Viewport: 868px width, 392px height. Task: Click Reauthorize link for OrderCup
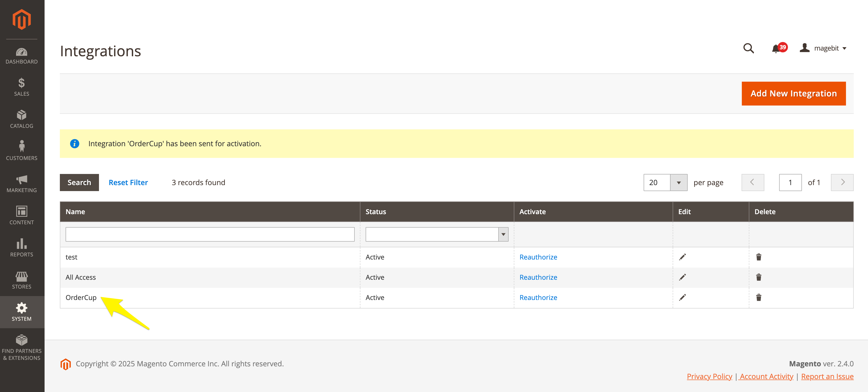click(538, 297)
